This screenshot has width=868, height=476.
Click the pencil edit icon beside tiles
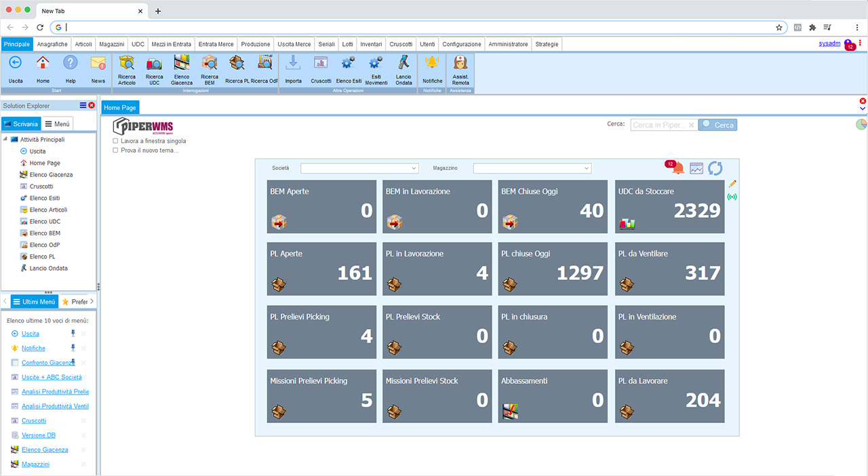[x=732, y=184]
